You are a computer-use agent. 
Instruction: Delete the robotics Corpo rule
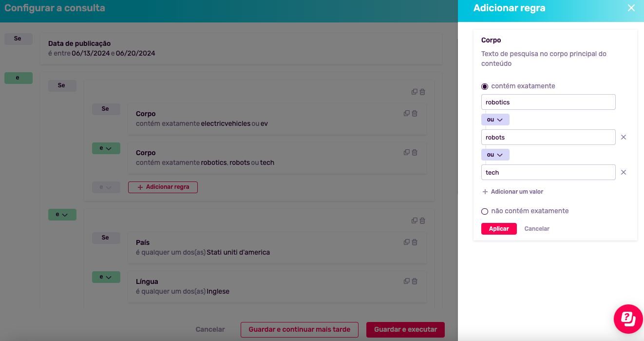click(415, 153)
